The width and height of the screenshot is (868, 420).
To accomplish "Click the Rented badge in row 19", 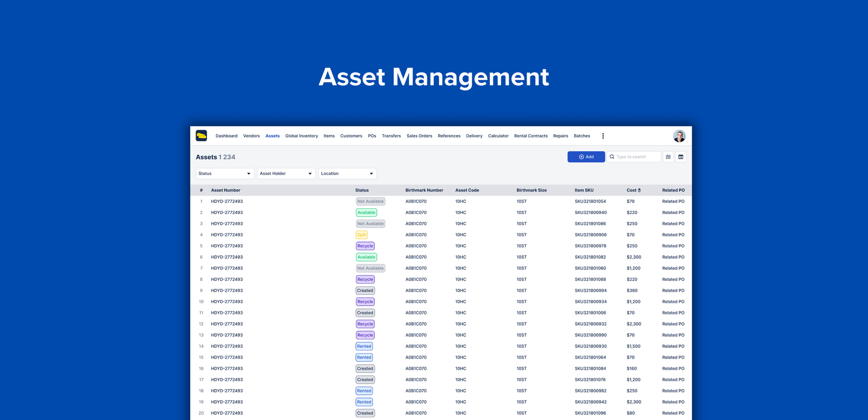I will pyautogui.click(x=364, y=402).
